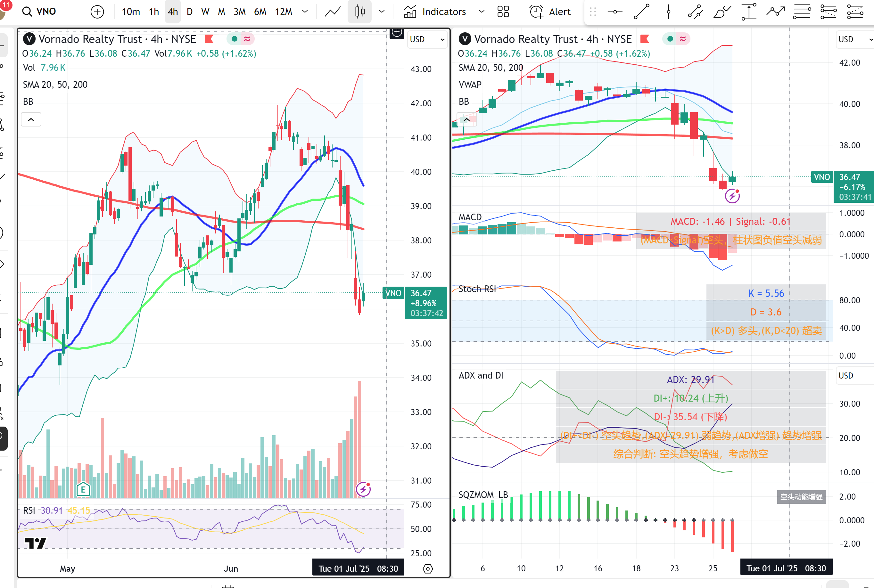
Task: Click the earnings E marker on volume bars
Action: [83, 489]
